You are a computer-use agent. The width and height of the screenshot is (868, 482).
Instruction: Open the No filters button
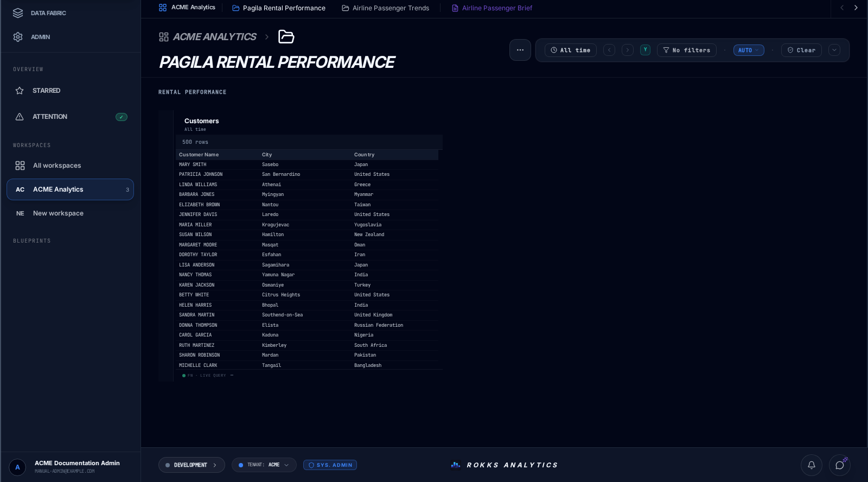pyautogui.click(x=687, y=50)
